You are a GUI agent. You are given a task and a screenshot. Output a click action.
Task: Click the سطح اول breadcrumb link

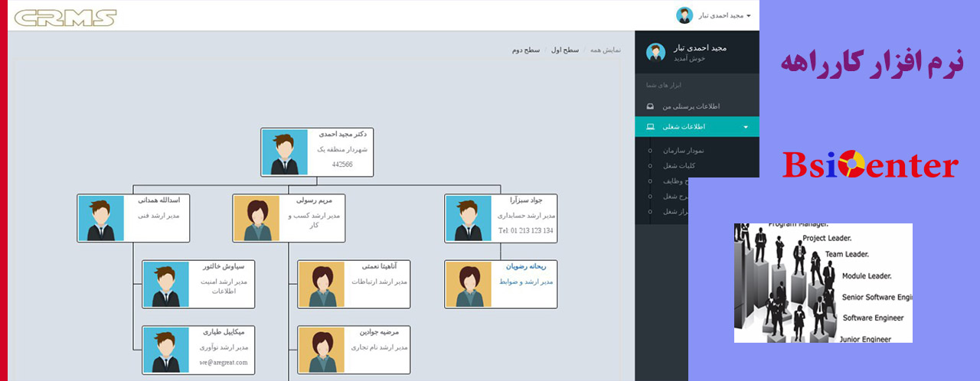tap(565, 50)
